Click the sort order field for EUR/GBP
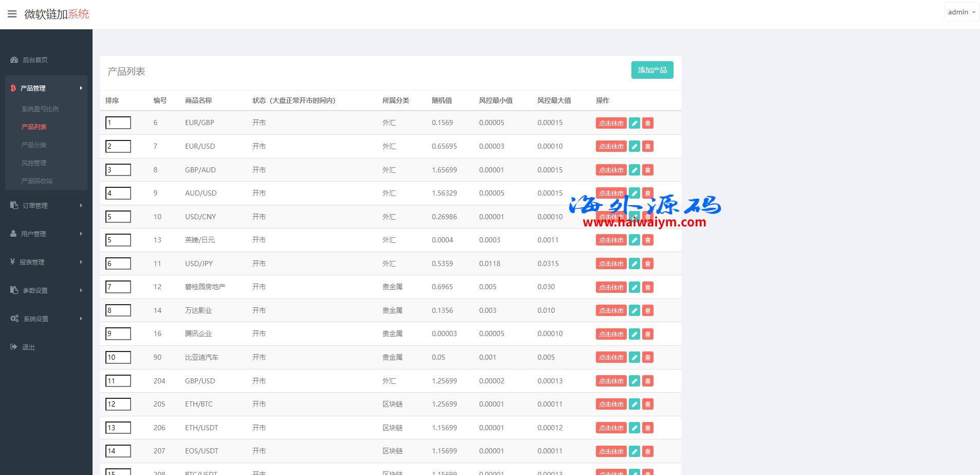This screenshot has width=980, height=475. (x=118, y=123)
